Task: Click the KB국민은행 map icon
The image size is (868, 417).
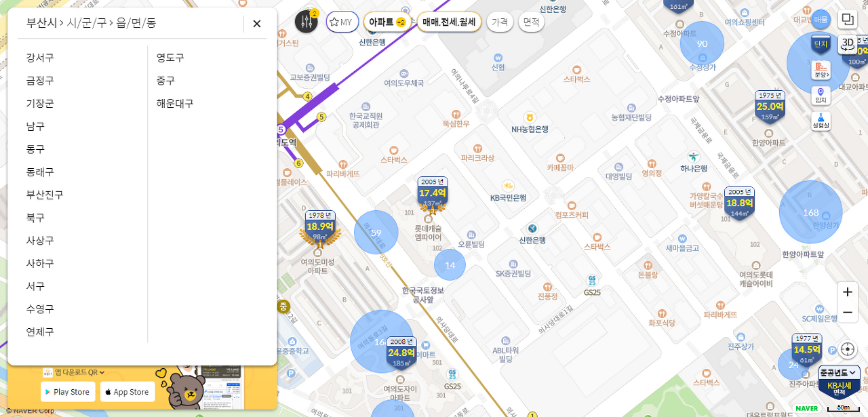Action: pyautogui.click(x=508, y=186)
